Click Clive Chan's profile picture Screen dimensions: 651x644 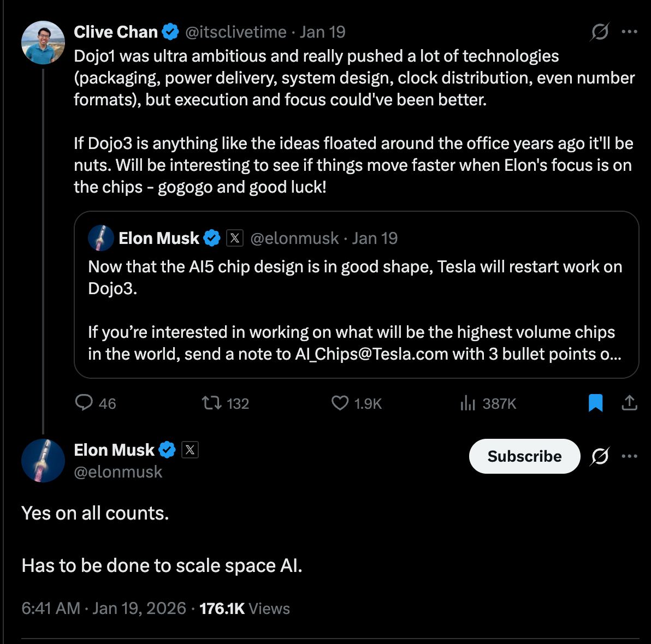[43, 43]
